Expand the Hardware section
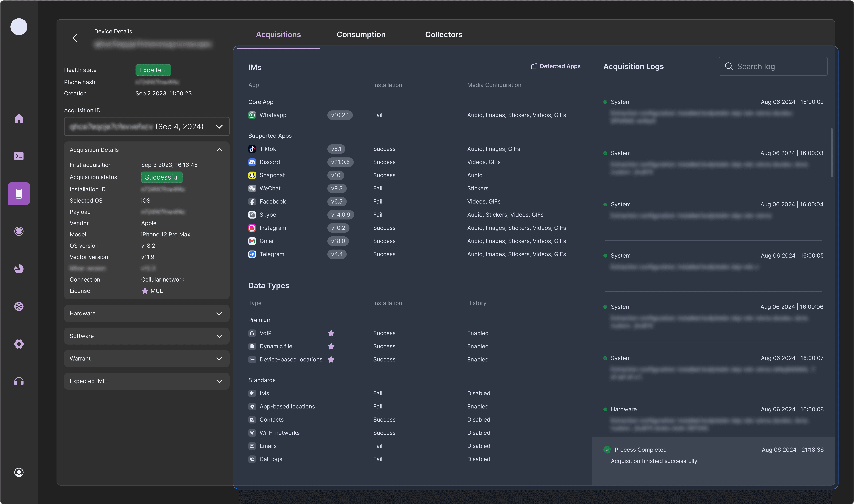The width and height of the screenshot is (854, 504). [x=147, y=314]
